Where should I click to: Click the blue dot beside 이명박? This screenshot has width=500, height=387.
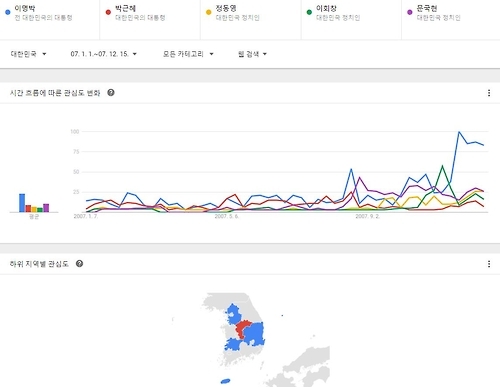tap(8, 12)
